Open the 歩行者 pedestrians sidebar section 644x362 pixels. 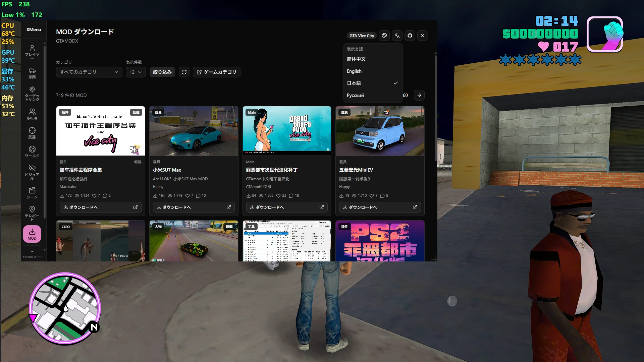(32, 114)
